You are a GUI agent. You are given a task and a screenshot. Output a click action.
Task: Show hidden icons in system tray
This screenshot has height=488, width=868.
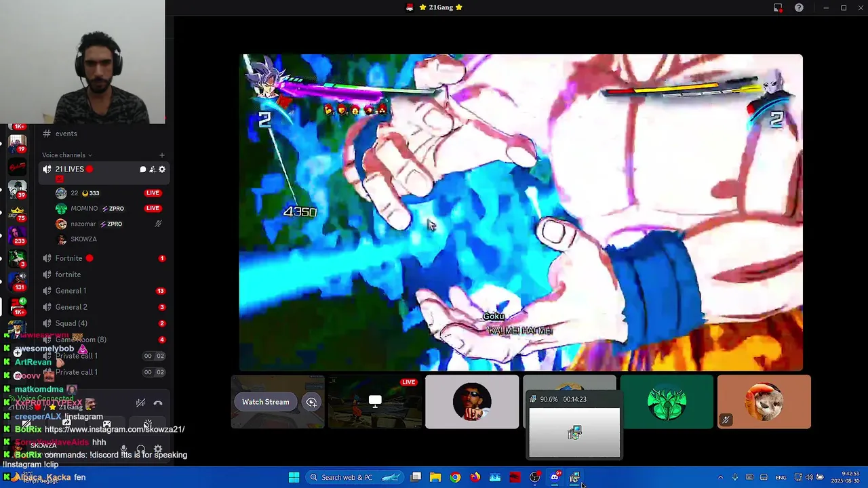tap(720, 477)
